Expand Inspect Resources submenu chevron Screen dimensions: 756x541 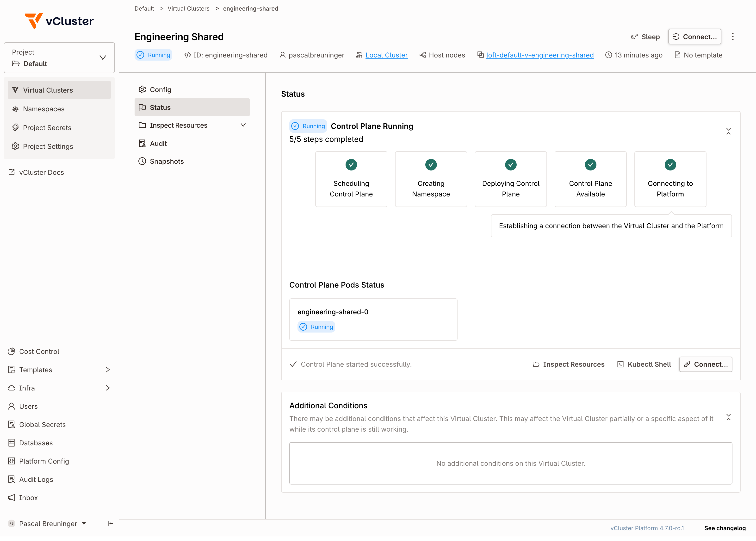point(243,125)
